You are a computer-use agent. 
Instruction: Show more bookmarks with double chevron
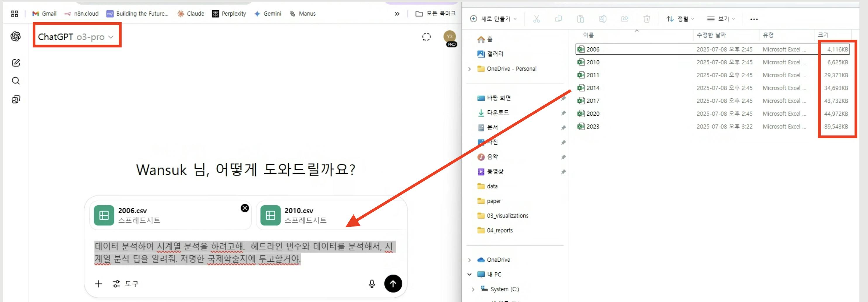click(x=397, y=14)
